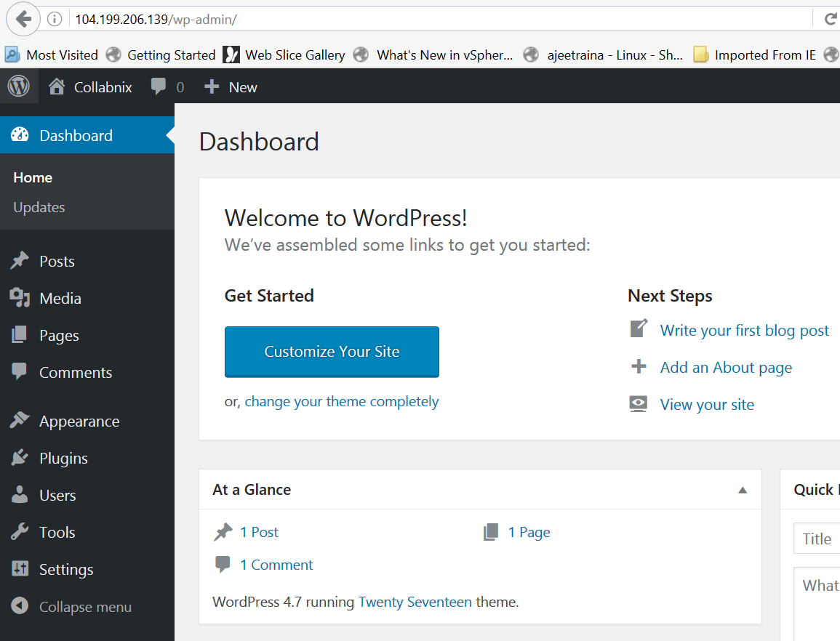Open the Media library menu
Viewport: 840px width, 641px height.
[60, 299]
